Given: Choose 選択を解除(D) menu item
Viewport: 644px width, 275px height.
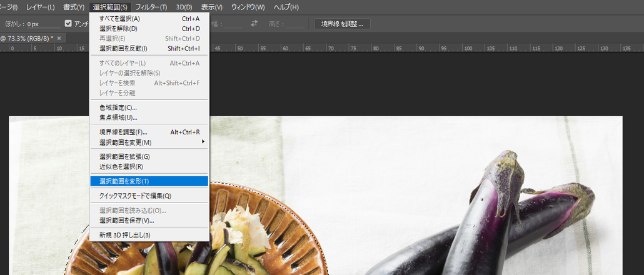Looking at the screenshot, I should 149,29.
